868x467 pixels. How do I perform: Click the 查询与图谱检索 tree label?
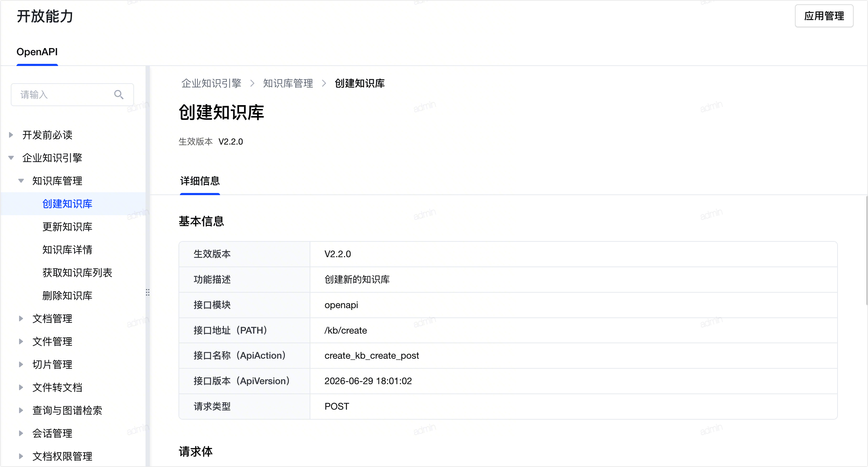(67, 410)
